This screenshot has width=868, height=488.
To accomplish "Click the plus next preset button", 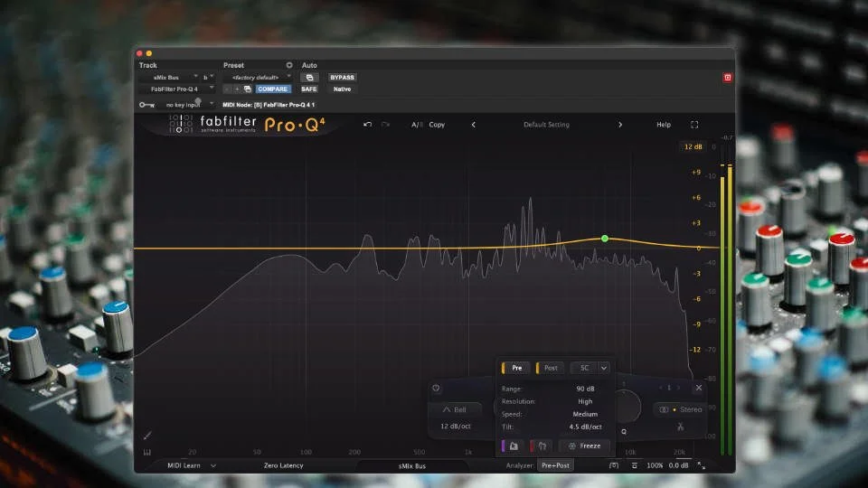I will point(237,89).
